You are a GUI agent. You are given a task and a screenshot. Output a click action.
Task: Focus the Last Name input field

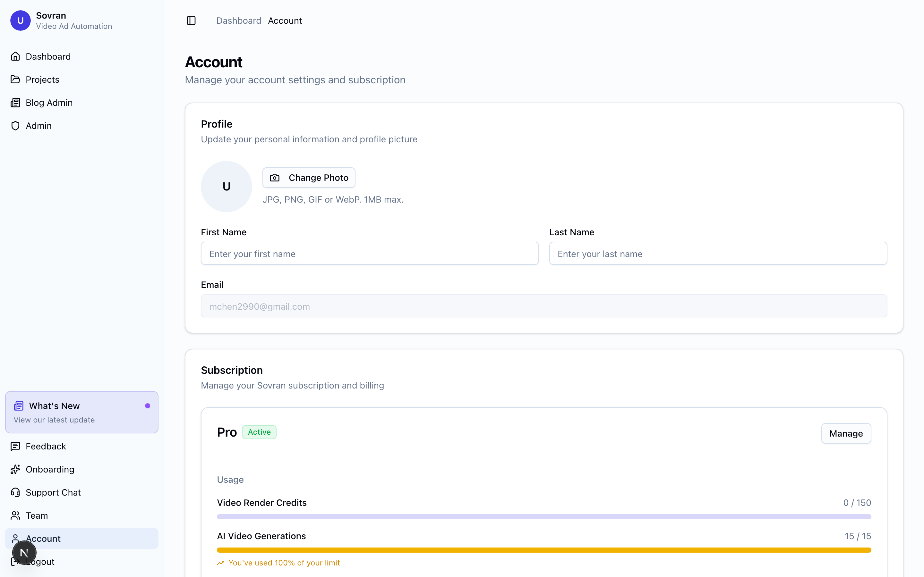click(718, 253)
